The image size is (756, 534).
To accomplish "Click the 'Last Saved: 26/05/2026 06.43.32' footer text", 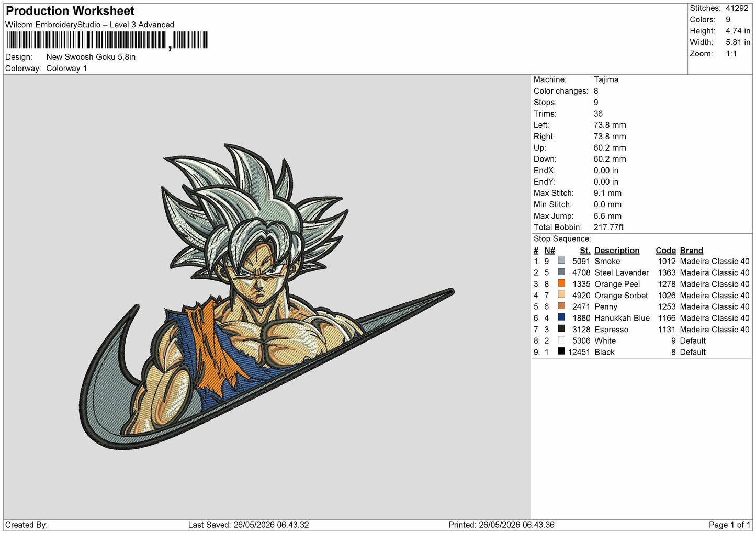I will 249,525.
